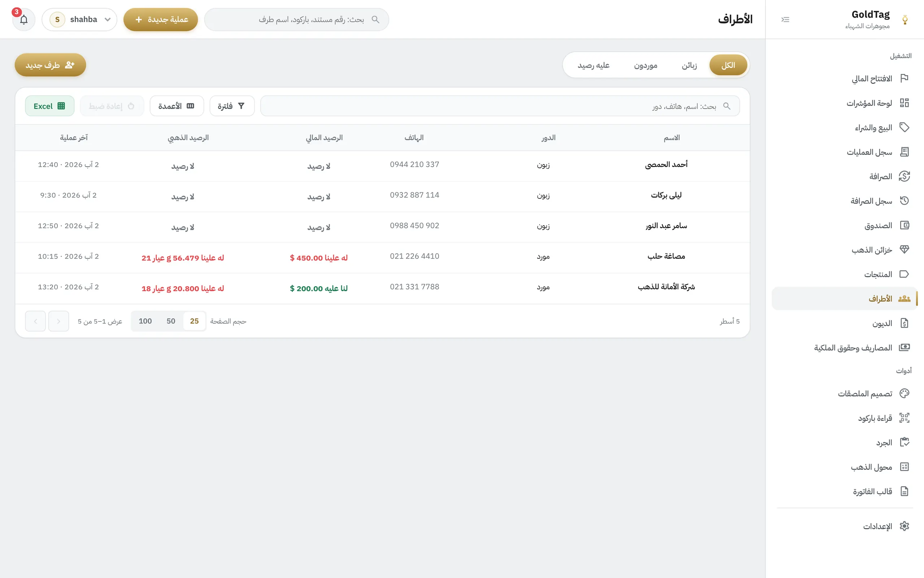Go to the الأطراف sidebar item

845,298
